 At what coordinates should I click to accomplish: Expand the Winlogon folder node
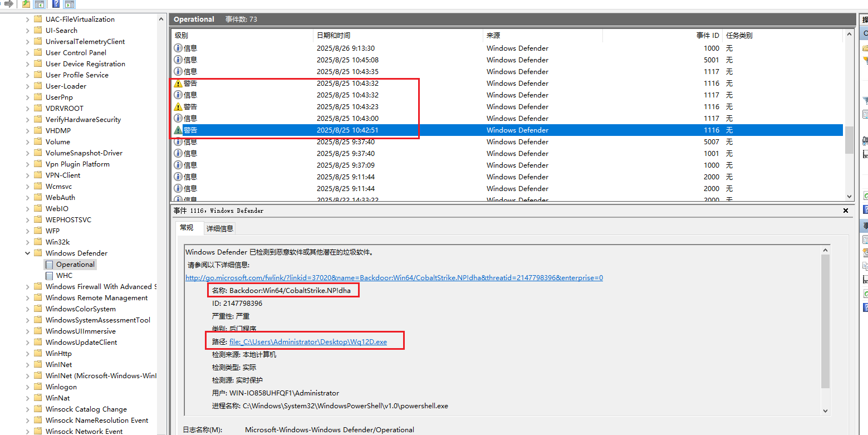click(28, 387)
